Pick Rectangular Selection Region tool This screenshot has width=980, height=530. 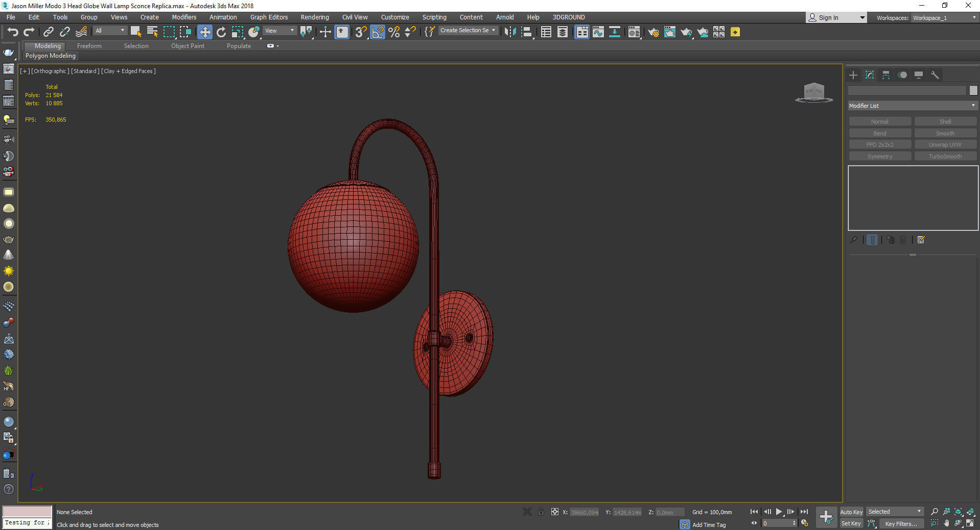click(x=169, y=32)
